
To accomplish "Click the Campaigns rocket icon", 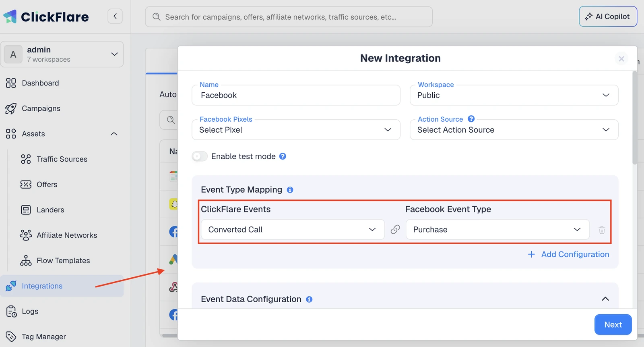I will (11, 108).
